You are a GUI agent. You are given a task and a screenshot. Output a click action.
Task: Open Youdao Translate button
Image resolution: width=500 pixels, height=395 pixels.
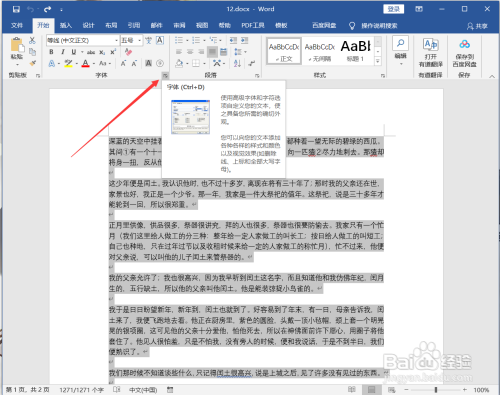tap(431, 52)
